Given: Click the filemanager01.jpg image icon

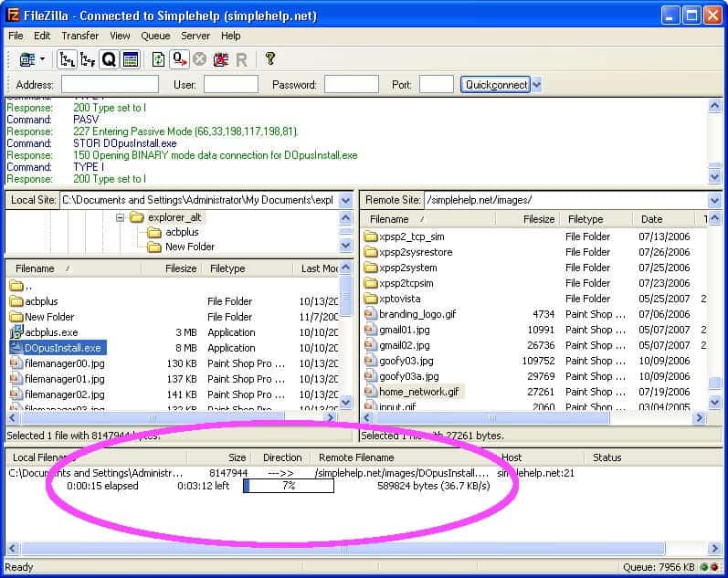Looking at the screenshot, I should point(16,378).
